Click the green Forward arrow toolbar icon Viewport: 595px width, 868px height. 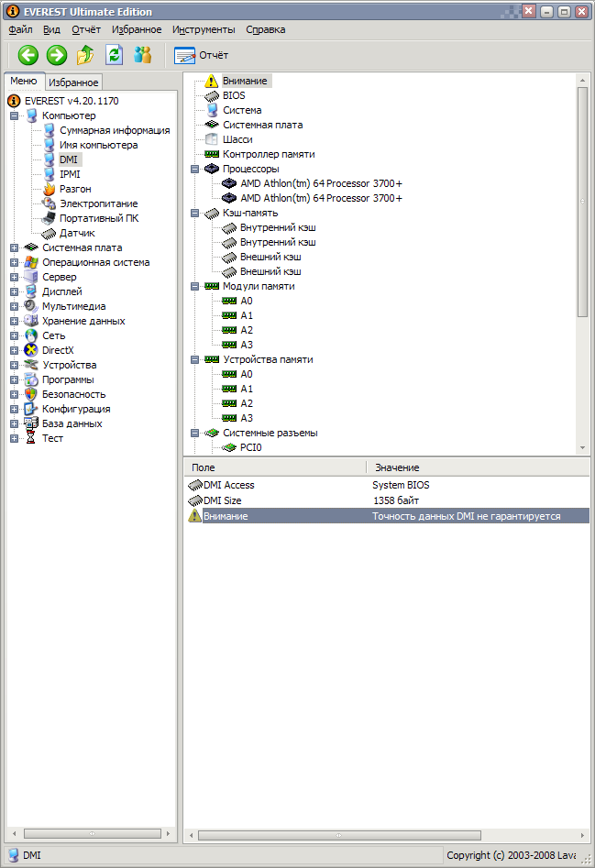tap(57, 55)
